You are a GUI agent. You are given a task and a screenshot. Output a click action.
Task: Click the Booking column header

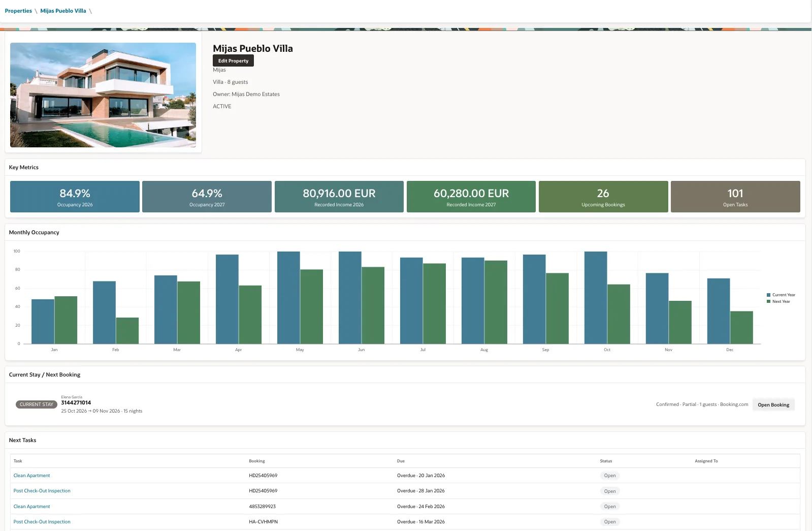click(x=257, y=461)
